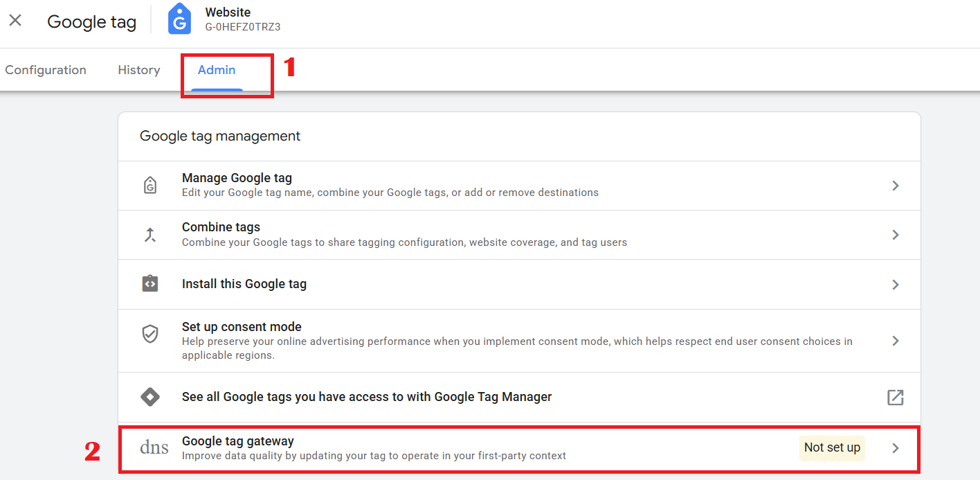Image resolution: width=980 pixels, height=480 pixels.
Task: Click the dns icon beside Google tag gateway
Action: pos(154,447)
